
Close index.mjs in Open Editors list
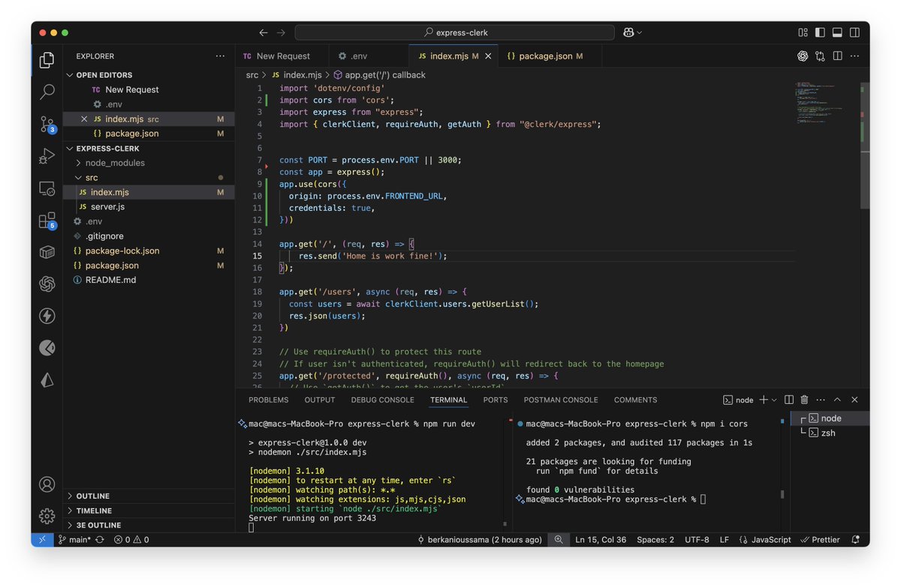point(84,119)
